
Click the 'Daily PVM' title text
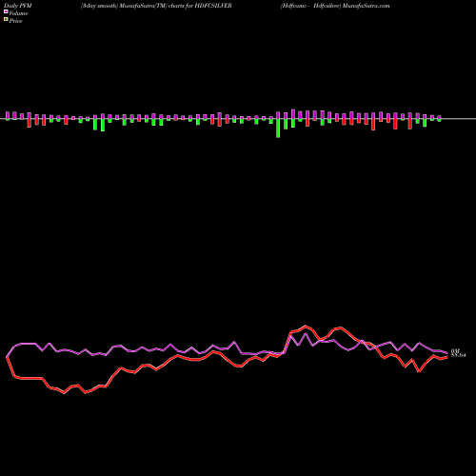[x=18, y=6]
